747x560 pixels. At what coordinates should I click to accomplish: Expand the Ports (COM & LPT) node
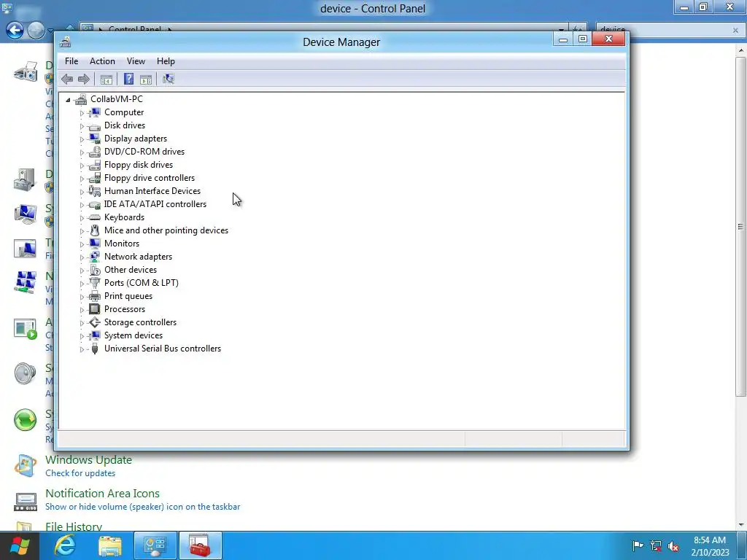[82, 284]
